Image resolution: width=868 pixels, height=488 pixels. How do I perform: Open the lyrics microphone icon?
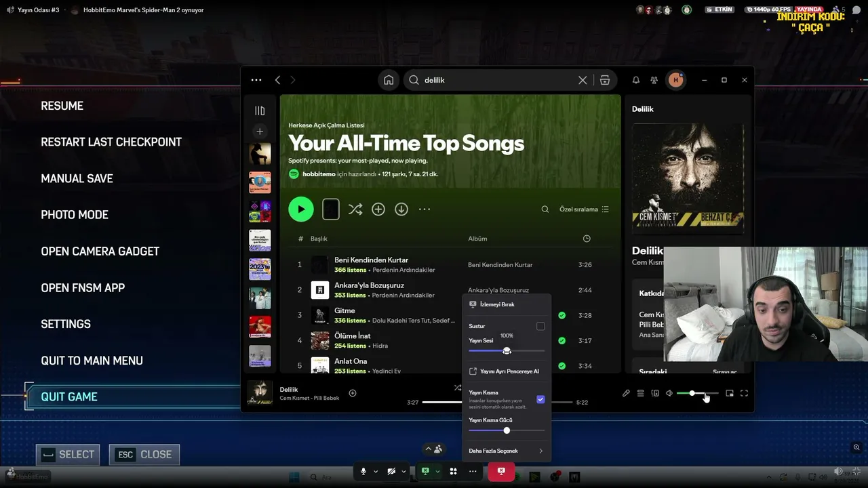click(x=626, y=393)
